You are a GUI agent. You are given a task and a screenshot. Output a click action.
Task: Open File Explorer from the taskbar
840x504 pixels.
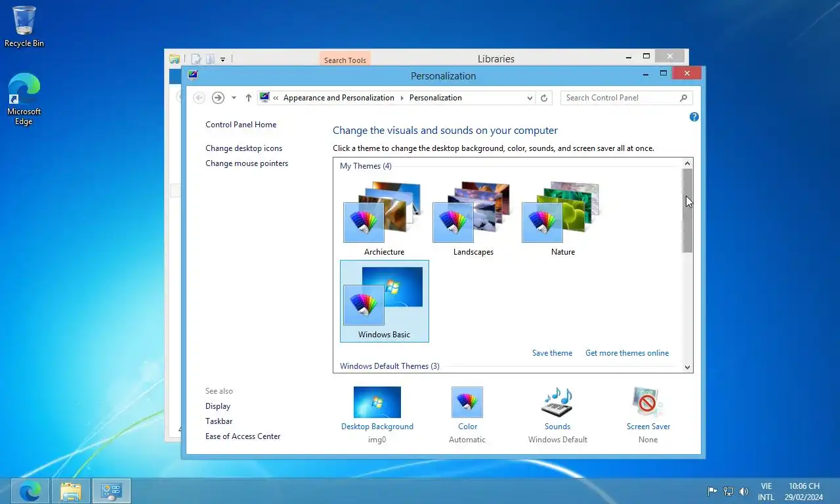point(71,491)
